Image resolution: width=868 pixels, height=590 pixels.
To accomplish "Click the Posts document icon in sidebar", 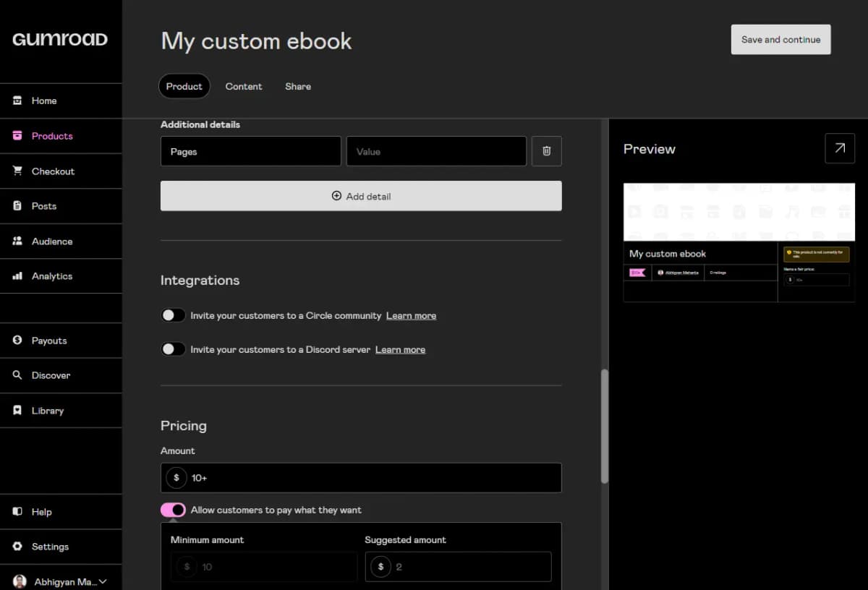I will click(x=17, y=206).
